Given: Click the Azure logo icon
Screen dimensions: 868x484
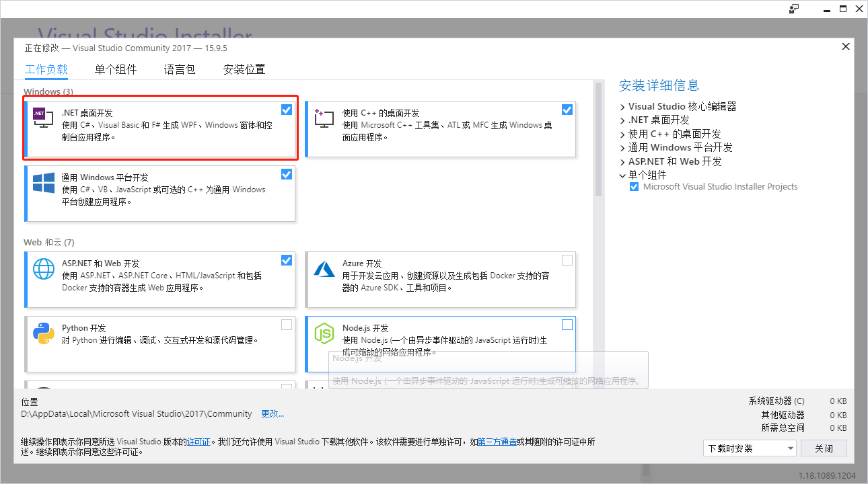Looking at the screenshot, I should click(324, 269).
